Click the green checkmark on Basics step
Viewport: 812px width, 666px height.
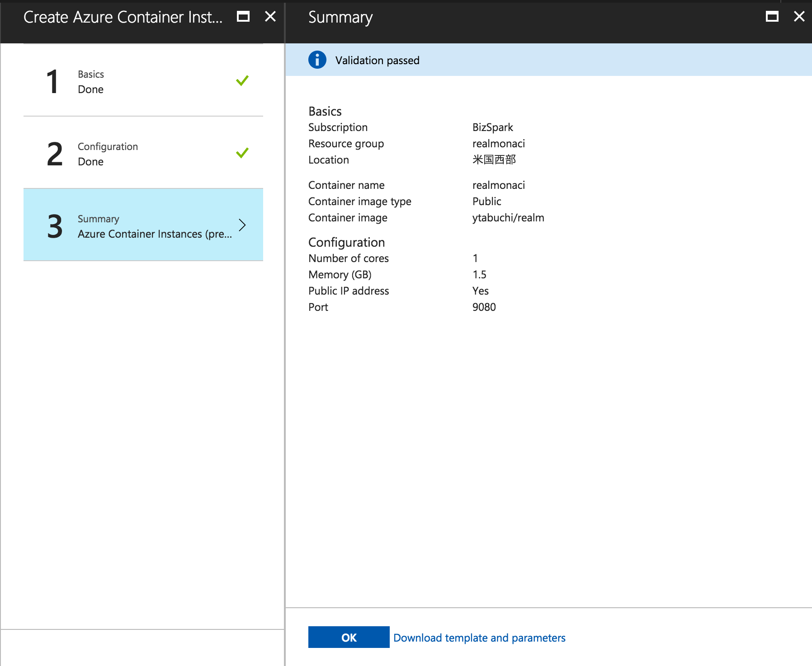pyautogui.click(x=242, y=80)
